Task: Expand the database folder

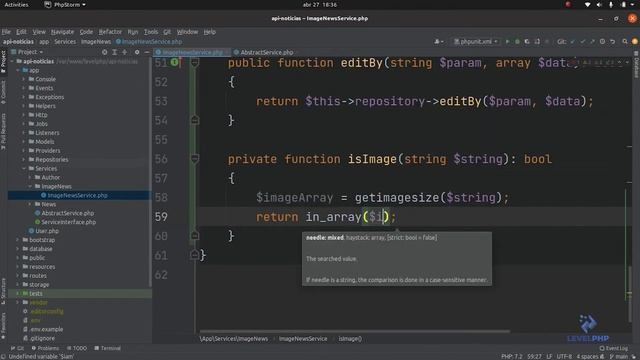Action: pos(18,249)
